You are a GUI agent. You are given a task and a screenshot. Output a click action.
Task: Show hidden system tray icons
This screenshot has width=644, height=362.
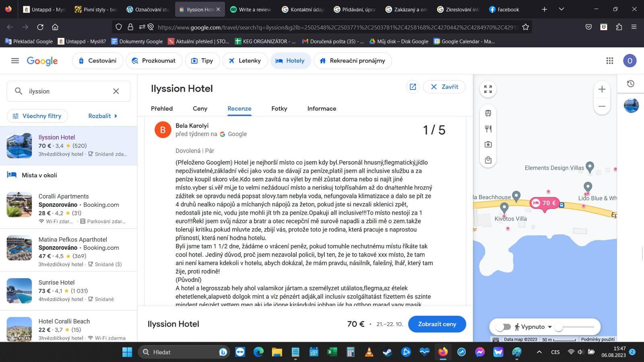tap(539, 352)
